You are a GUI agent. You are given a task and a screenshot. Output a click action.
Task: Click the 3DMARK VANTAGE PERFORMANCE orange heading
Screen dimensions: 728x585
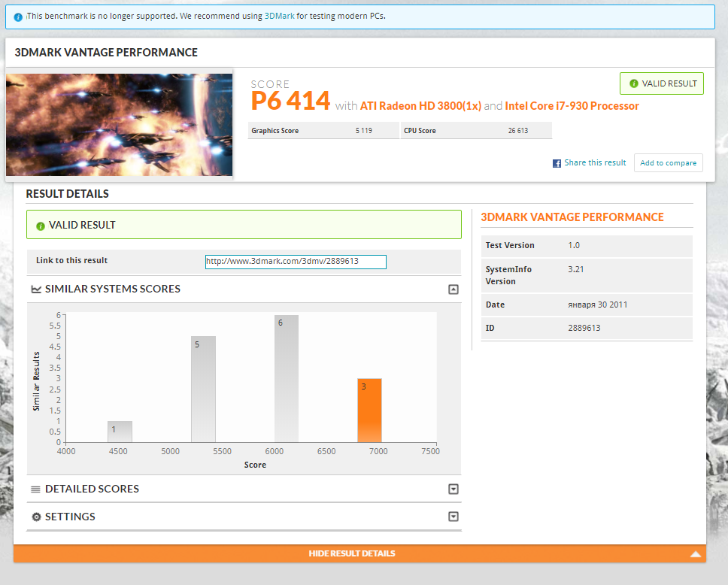coord(572,217)
